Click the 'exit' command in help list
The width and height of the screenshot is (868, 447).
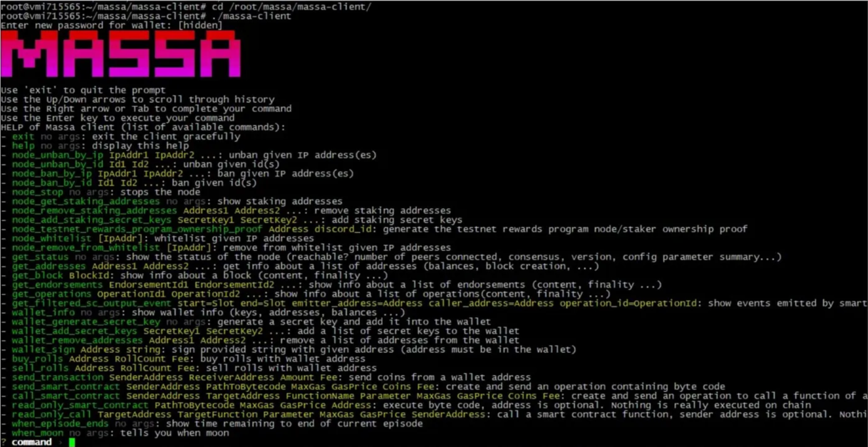pos(23,136)
